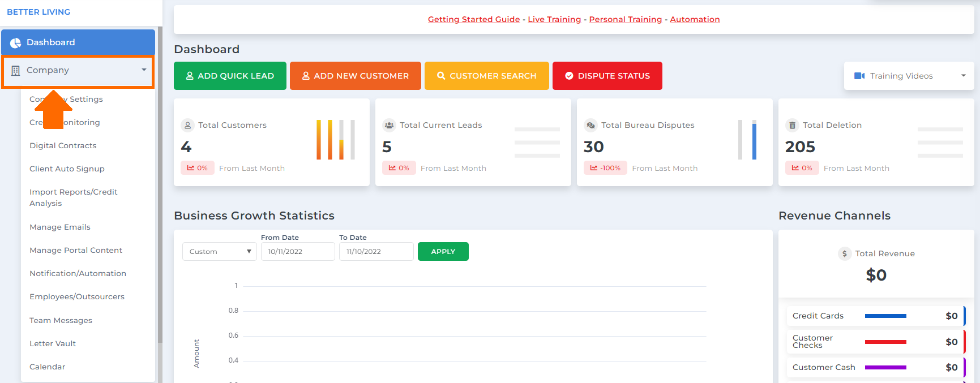Click the Add Quick Lead button
Screen dimensions: 980x383
point(230,76)
